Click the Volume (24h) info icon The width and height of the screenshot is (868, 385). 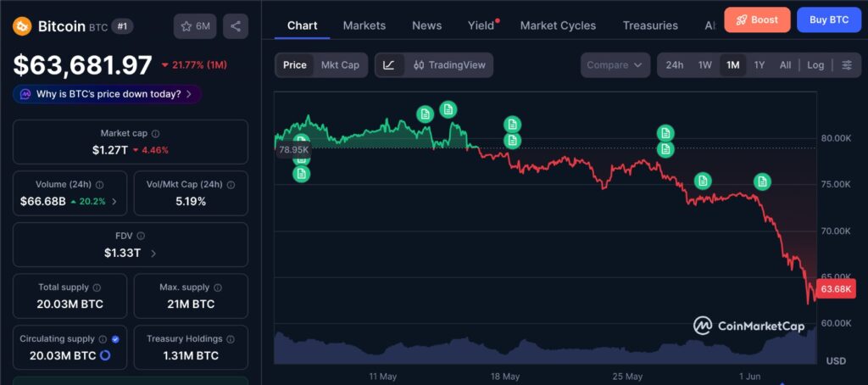(x=99, y=185)
